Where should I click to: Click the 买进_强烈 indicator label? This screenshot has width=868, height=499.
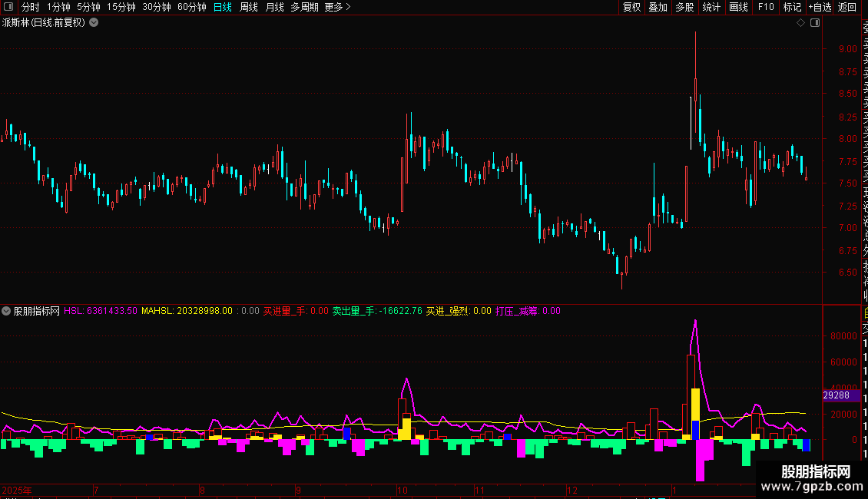459,311
